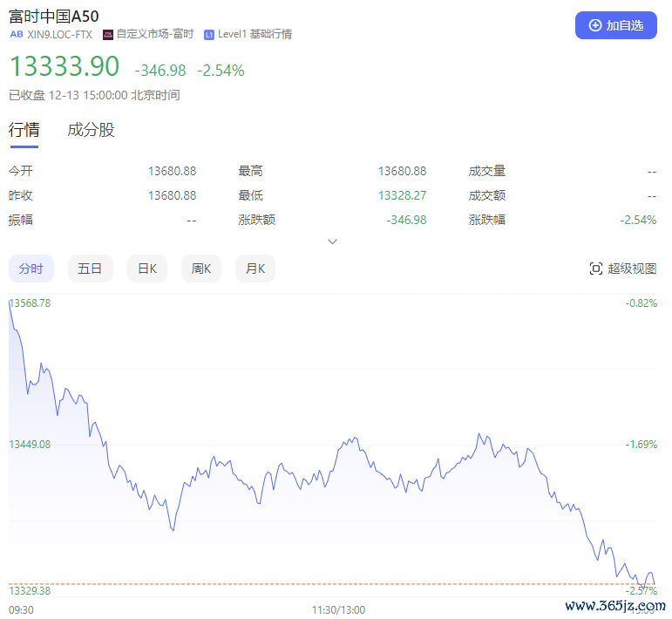Select the 分时 chart period
The image size is (672, 619).
pyautogui.click(x=31, y=269)
